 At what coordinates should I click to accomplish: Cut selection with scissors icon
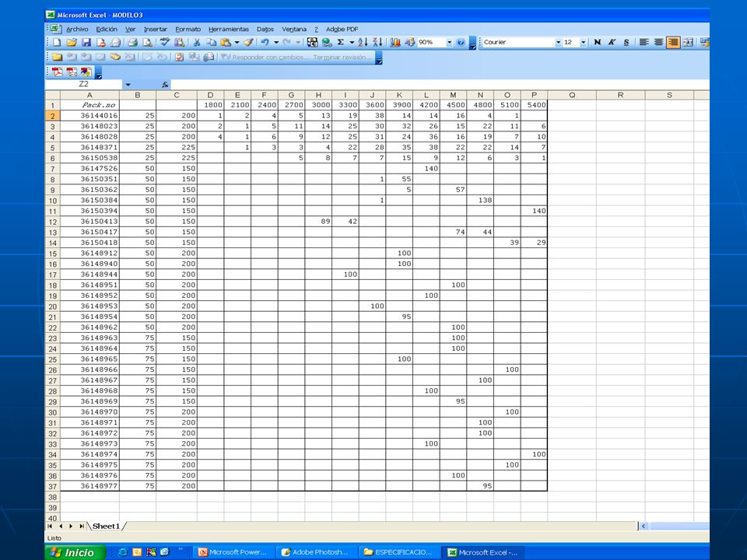pos(196,42)
